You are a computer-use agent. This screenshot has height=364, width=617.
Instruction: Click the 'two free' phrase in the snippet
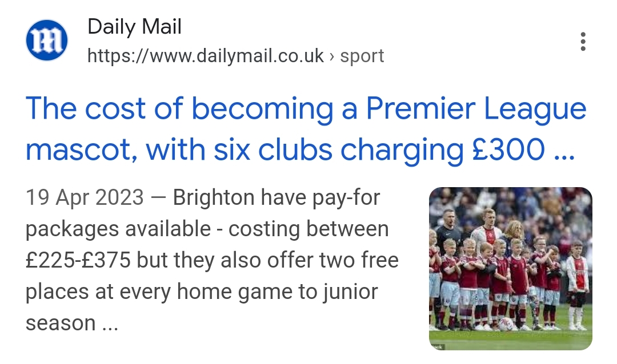tap(358, 260)
